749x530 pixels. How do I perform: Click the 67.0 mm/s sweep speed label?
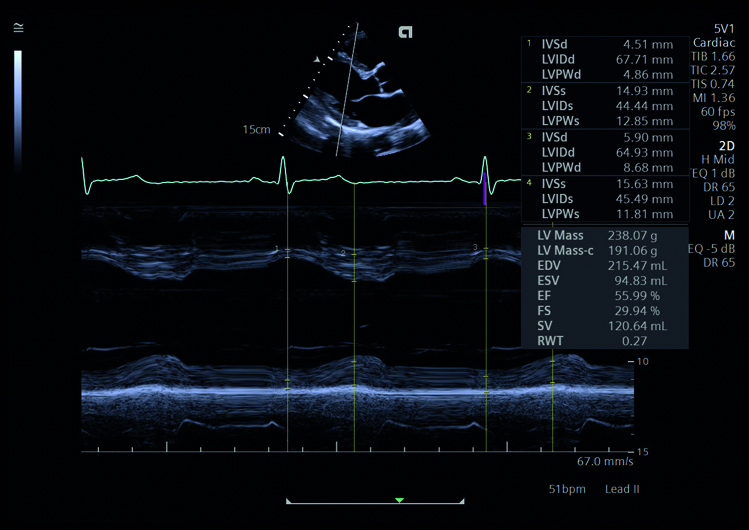pyautogui.click(x=602, y=463)
